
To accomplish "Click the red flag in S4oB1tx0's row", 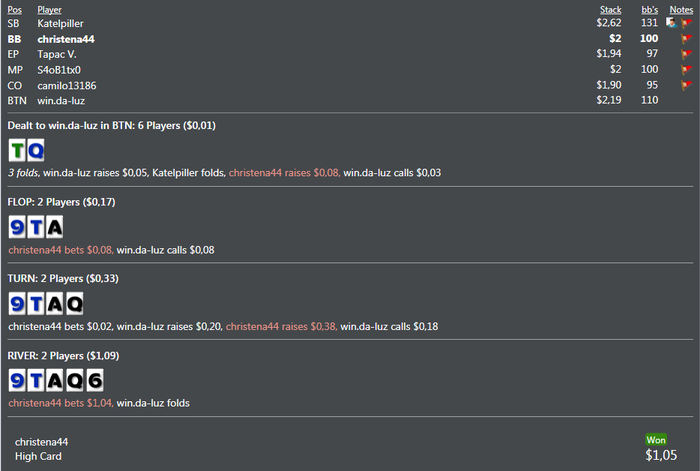I will (x=687, y=70).
